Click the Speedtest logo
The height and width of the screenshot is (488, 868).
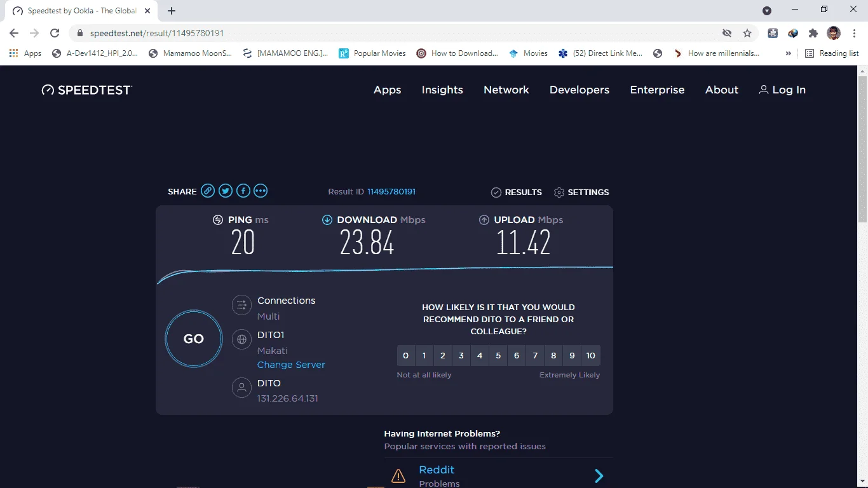tap(86, 90)
